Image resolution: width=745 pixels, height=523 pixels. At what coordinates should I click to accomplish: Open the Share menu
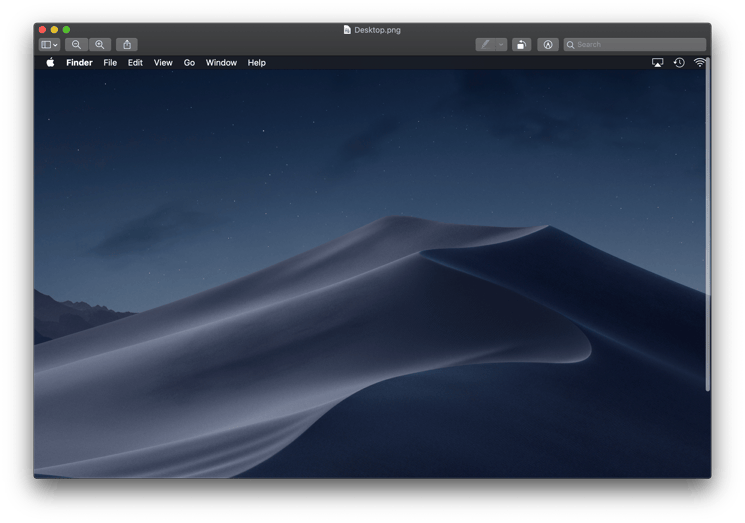pyautogui.click(x=127, y=45)
